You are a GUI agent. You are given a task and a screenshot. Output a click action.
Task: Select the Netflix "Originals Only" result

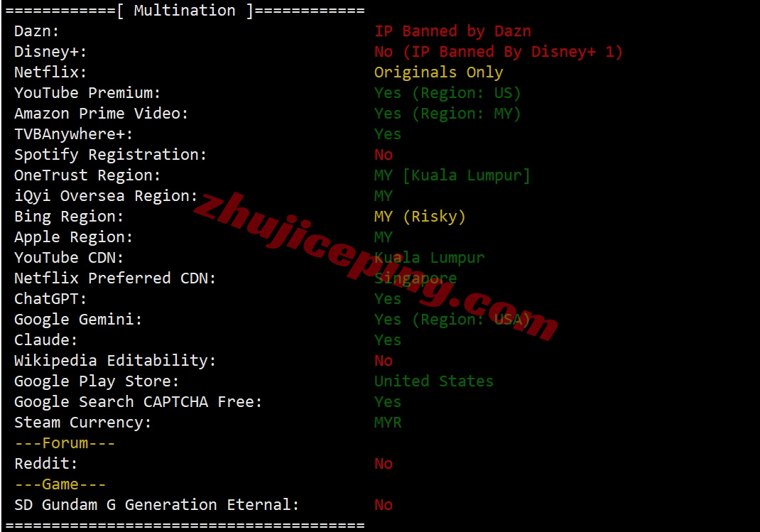pyautogui.click(x=439, y=72)
